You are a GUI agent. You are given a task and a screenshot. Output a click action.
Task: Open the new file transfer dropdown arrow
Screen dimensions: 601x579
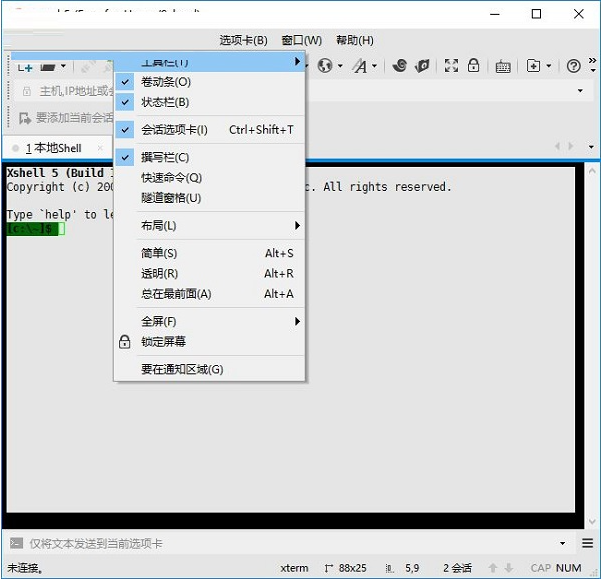(x=548, y=66)
